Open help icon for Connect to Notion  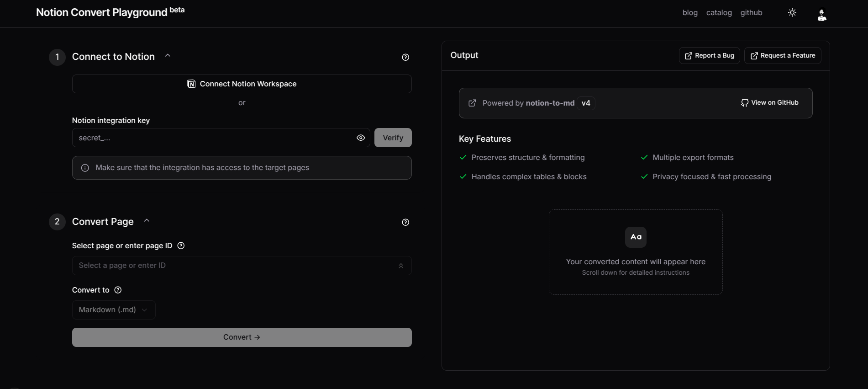405,57
